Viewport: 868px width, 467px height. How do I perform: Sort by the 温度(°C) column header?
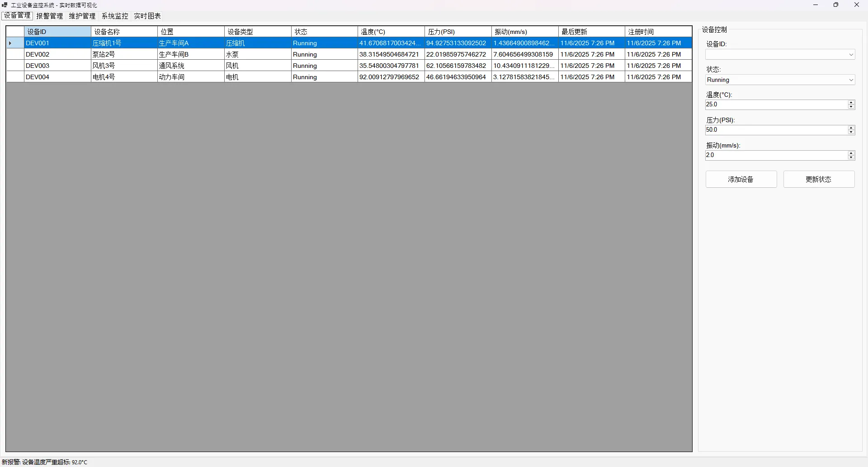[392, 32]
